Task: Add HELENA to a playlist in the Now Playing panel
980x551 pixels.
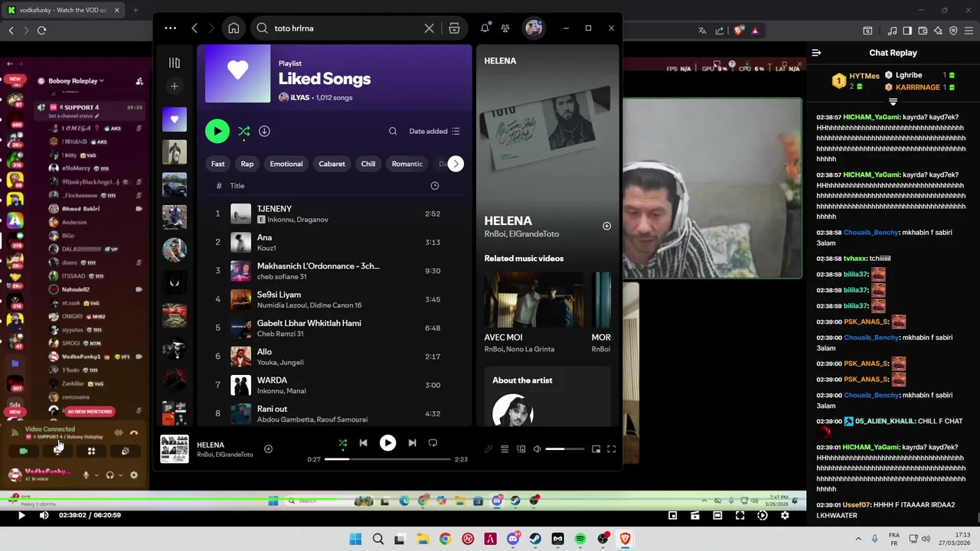Action: click(606, 226)
